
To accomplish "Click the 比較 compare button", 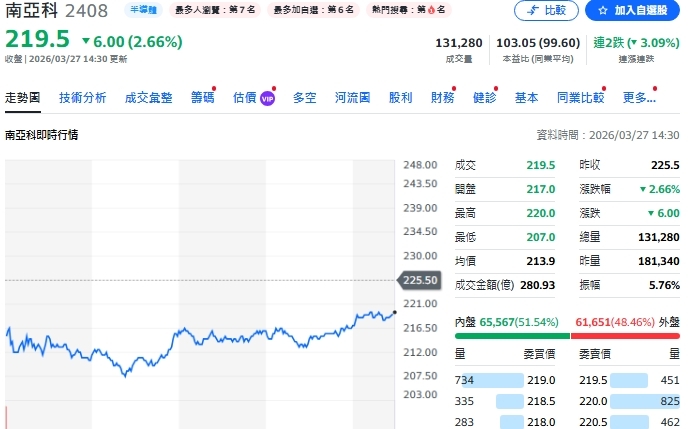I will 546,11.
